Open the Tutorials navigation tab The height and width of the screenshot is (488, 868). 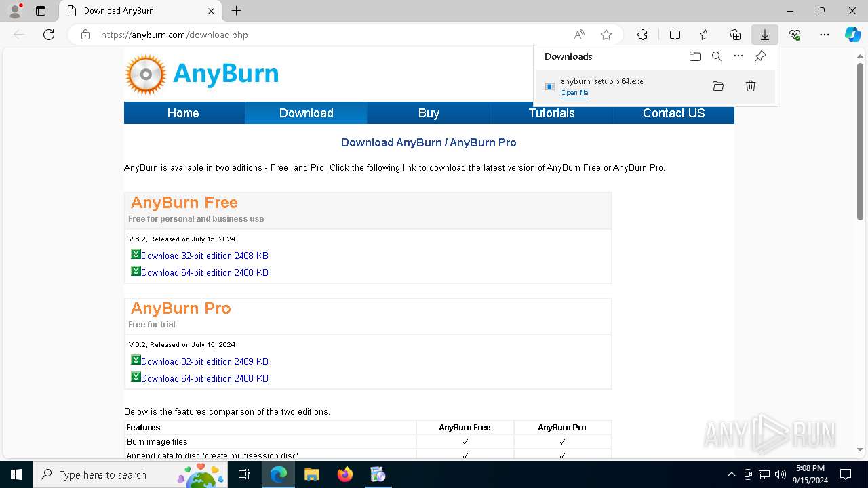point(551,113)
